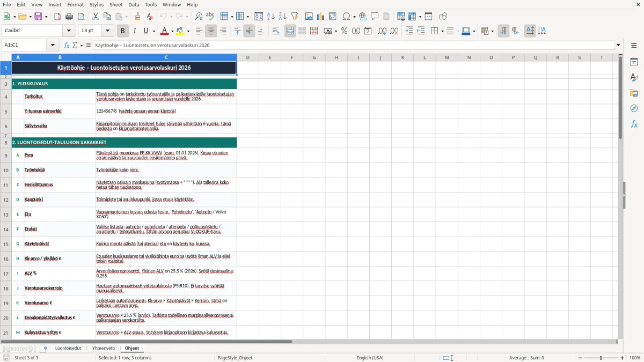Click column D header
The width and height of the screenshot is (644, 362).
[x=247, y=57]
